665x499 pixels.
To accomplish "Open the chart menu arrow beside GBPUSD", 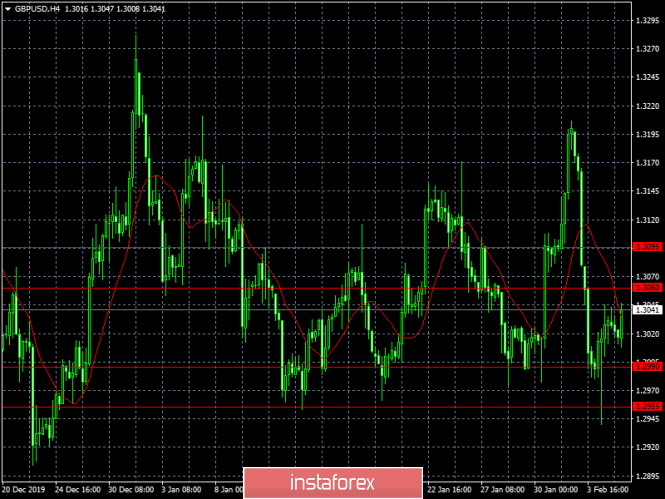I will [x=8, y=9].
